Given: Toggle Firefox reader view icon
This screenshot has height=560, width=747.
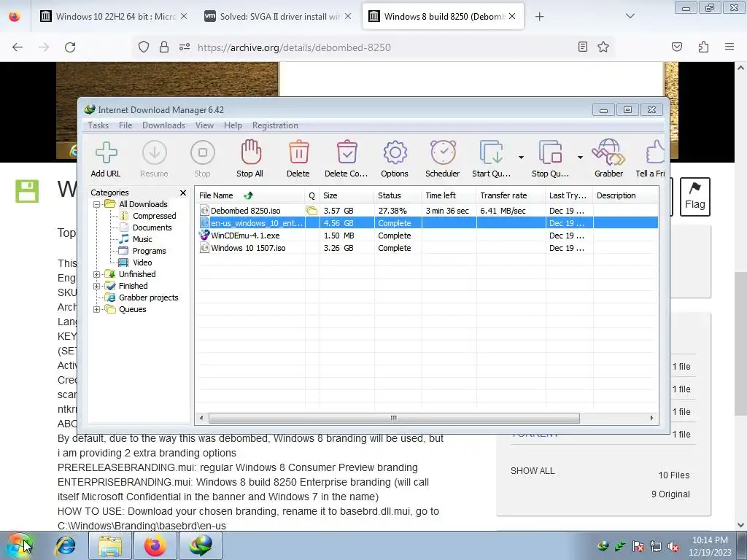Looking at the screenshot, I should point(583,47).
